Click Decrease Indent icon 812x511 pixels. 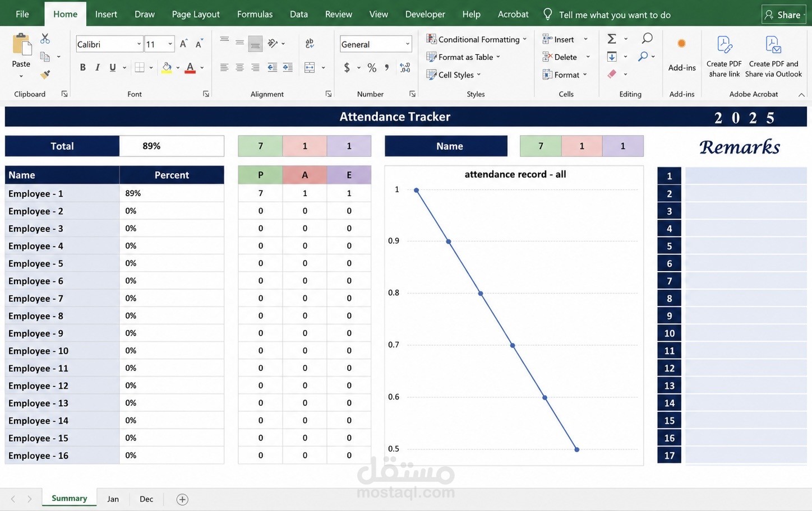click(x=273, y=68)
